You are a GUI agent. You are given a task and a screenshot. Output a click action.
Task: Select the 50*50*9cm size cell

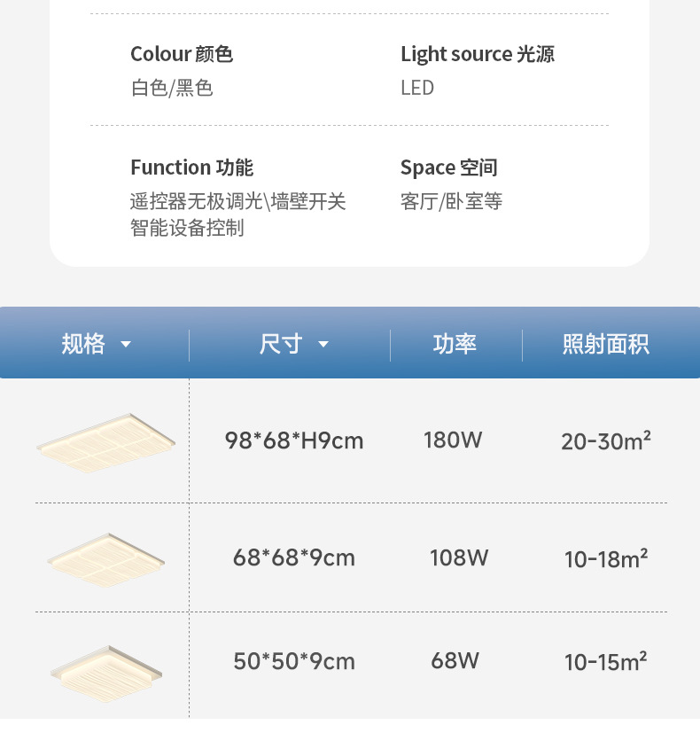click(294, 661)
